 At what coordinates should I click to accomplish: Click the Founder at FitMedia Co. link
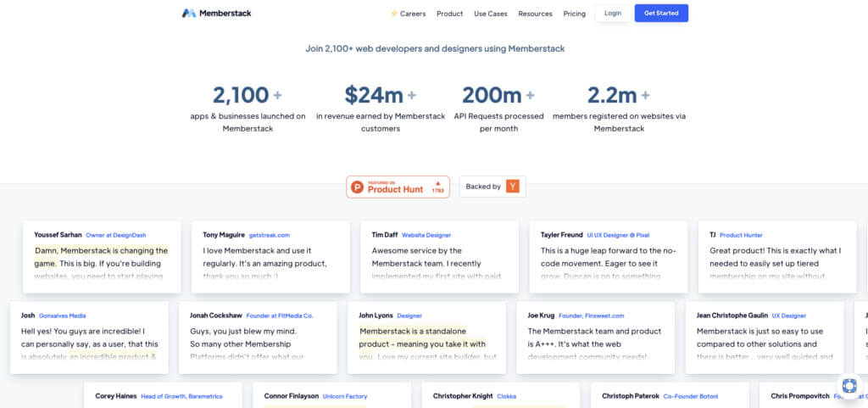tap(280, 316)
